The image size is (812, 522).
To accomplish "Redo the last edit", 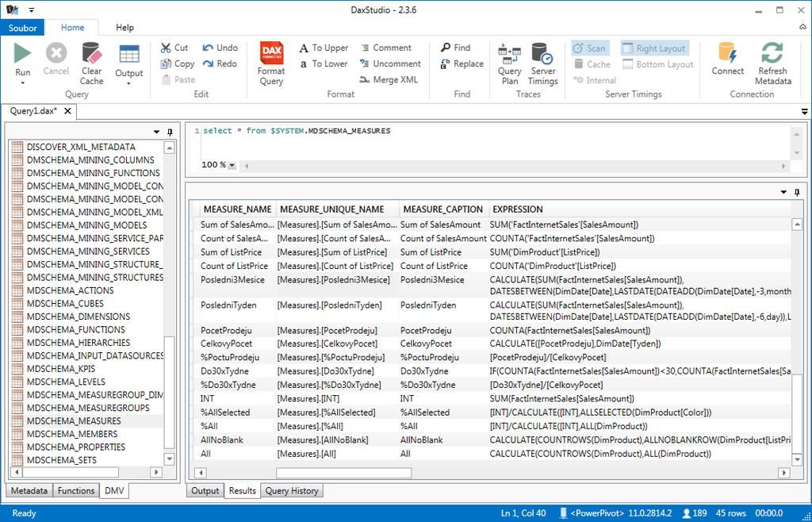I will [220, 63].
